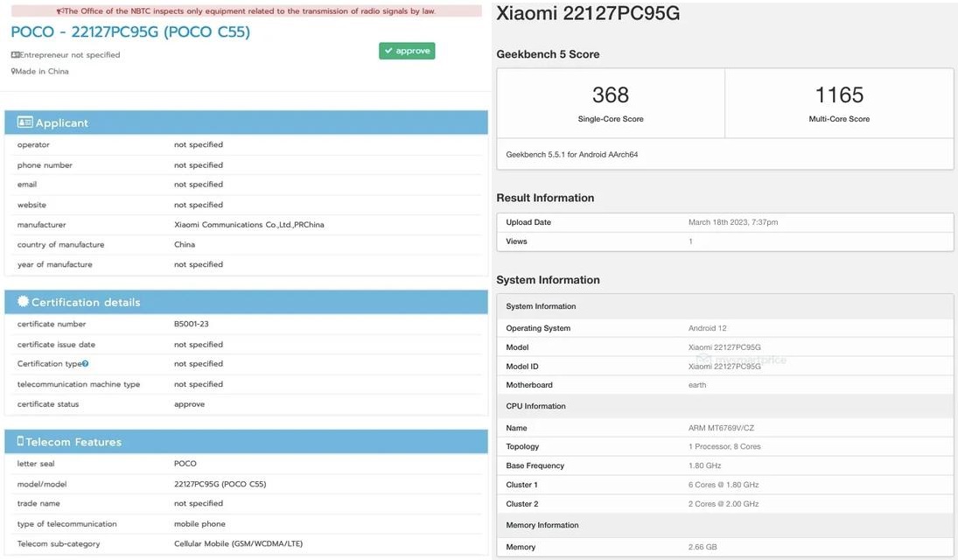Screen dimensions: 958x560
Task: Click Cluster 1 value 6 Cores @ 1.80 GHz
Action: [x=724, y=485]
